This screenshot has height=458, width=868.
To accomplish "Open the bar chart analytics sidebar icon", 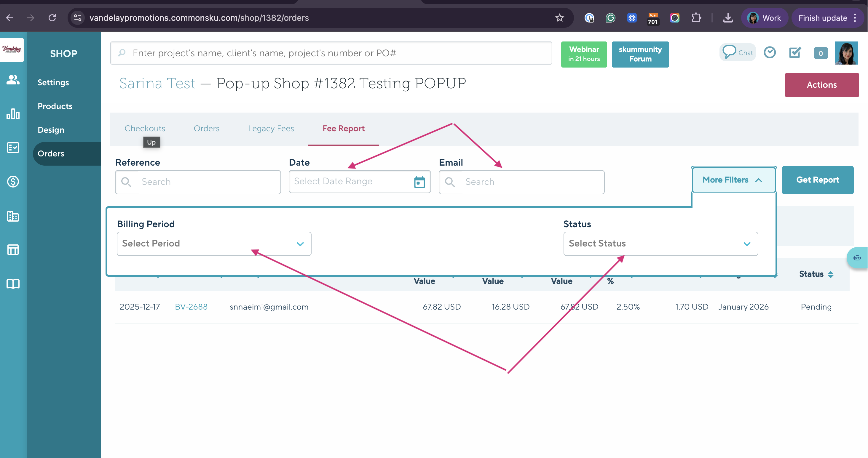I will point(13,114).
